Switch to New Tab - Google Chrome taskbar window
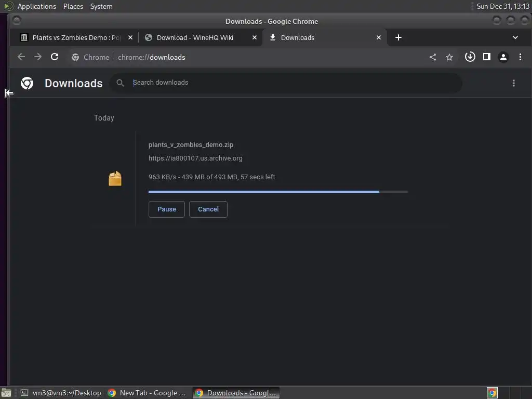 [147, 393]
